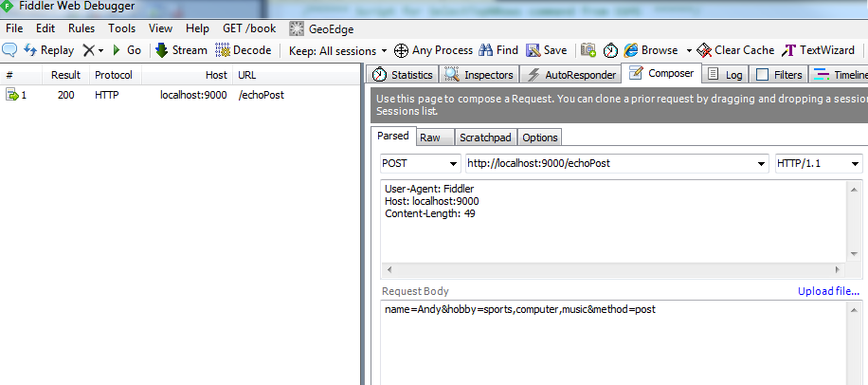Toggle the Decode option in toolbar
The image size is (868, 385).
tap(243, 50)
